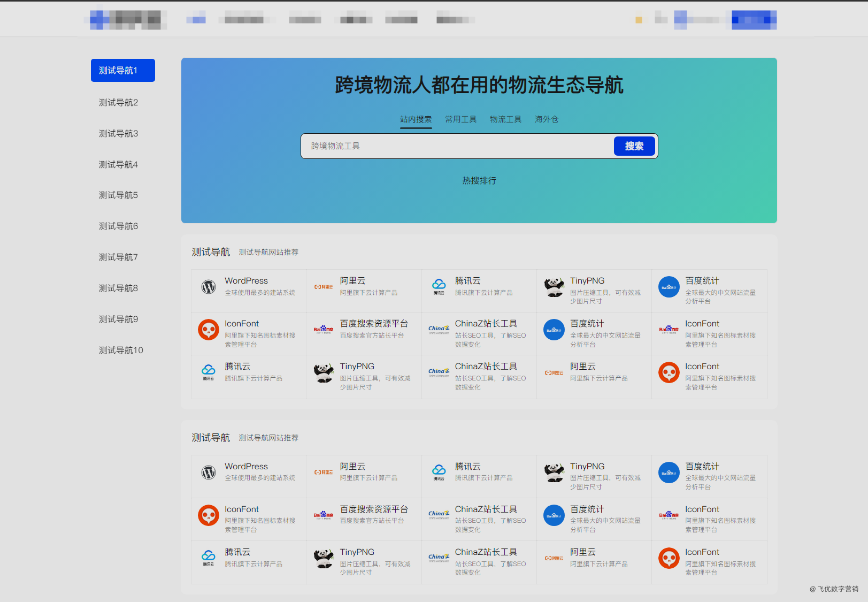Click ChinaZ logo in upper section's 百度搜索资源平台 row
This screenshot has width=868, height=602.
coord(439,330)
